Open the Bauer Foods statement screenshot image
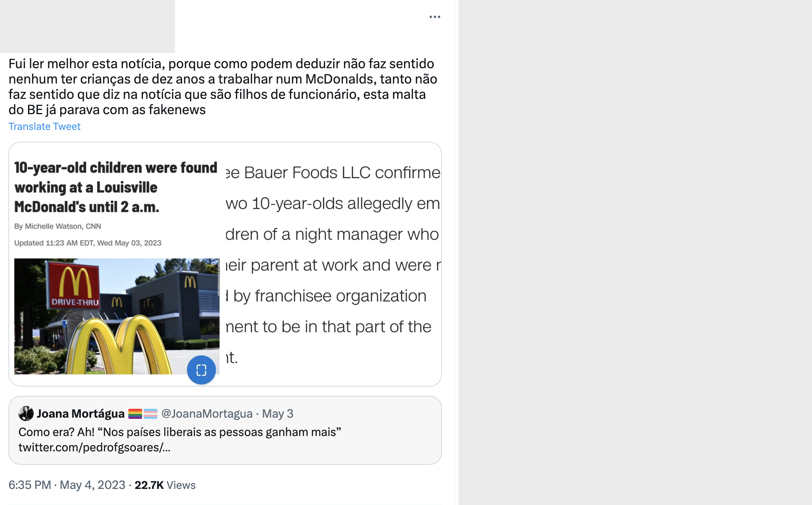Viewport: 812px width, 505px height. tap(333, 264)
